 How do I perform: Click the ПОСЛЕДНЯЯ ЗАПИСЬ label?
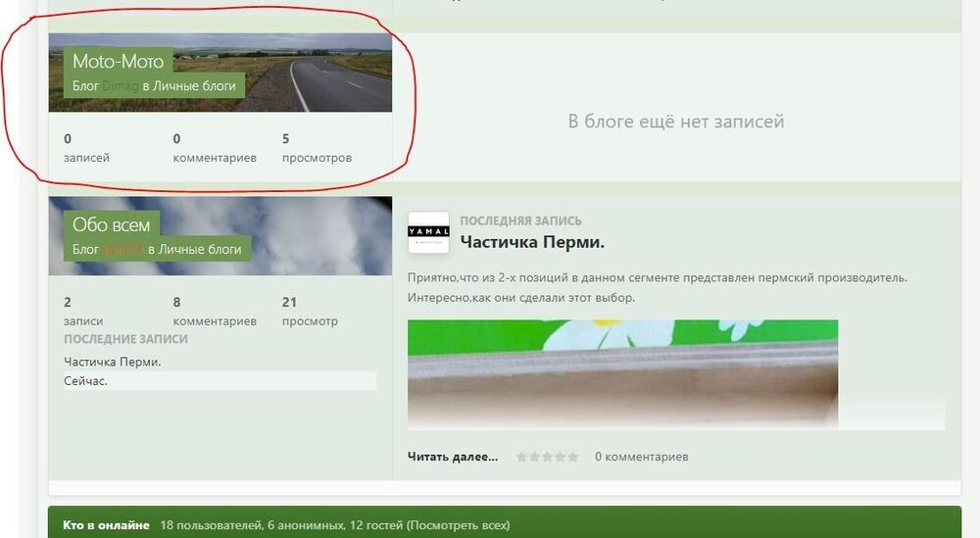pyautogui.click(x=520, y=220)
